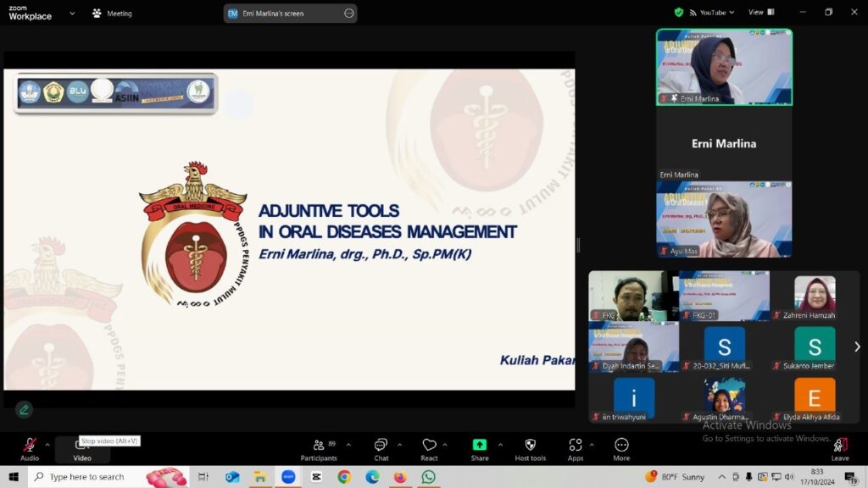The width and height of the screenshot is (868, 488).
Task: Switch to Zoom on the taskbar
Action: point(288,477)
